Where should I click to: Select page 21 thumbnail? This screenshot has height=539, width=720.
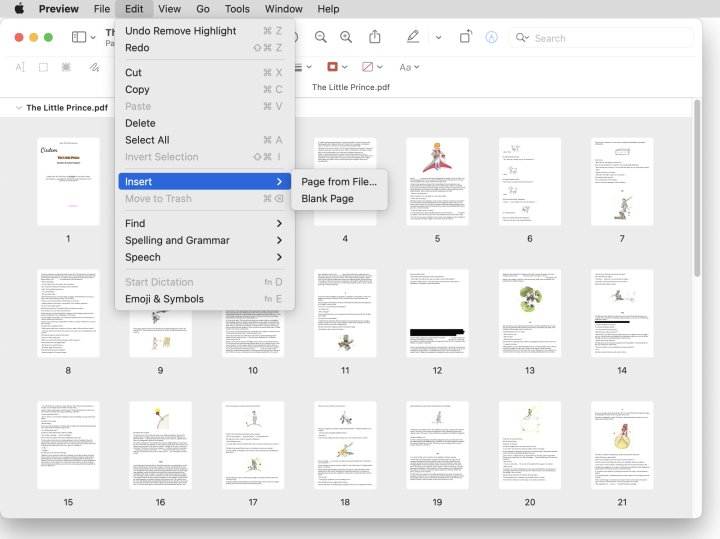pos(622,445)
